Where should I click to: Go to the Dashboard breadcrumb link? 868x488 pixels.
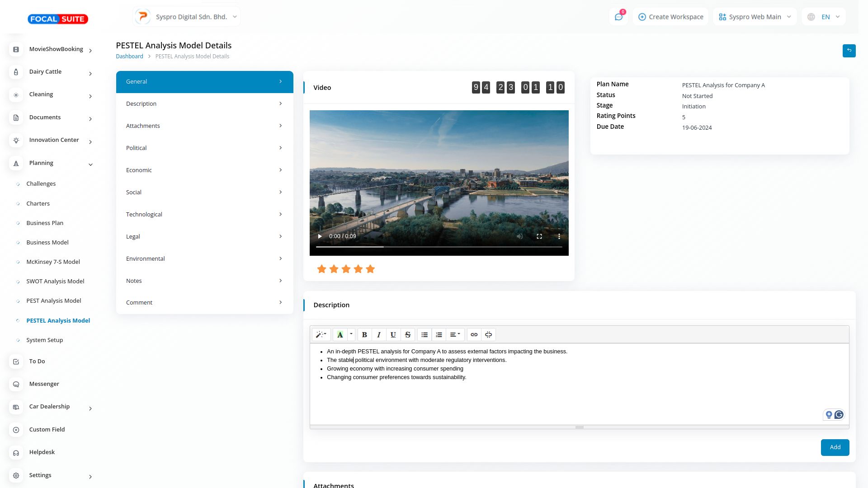click(129, 56)
